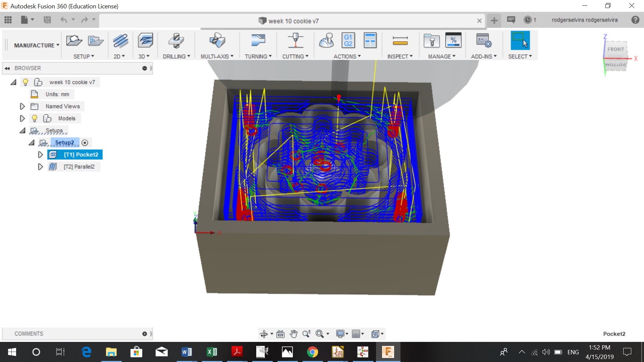Image resolution: width=644 pixels, height=362 pixels.
Task: Click the Simulate toolpath icon
Action: (326, 41)
